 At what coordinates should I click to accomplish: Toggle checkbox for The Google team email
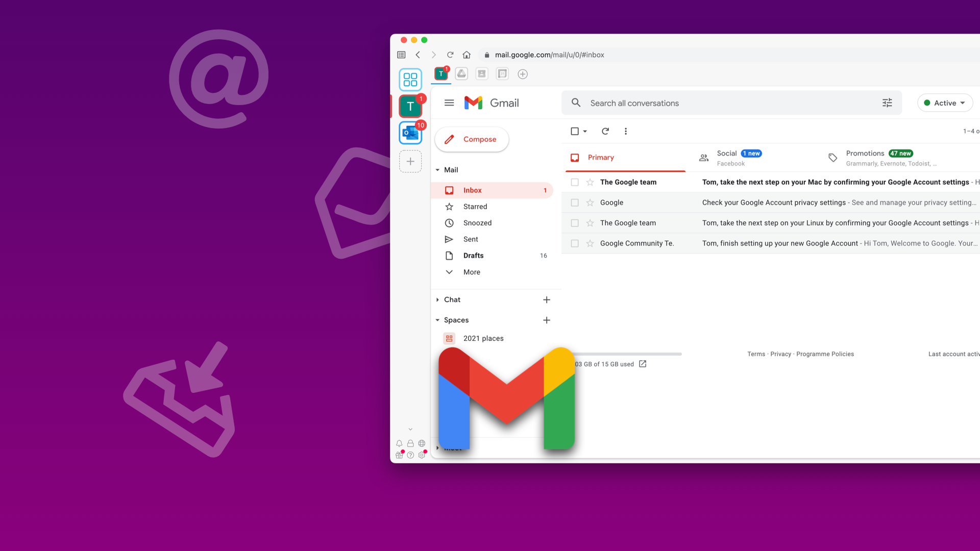click(575, 182)
